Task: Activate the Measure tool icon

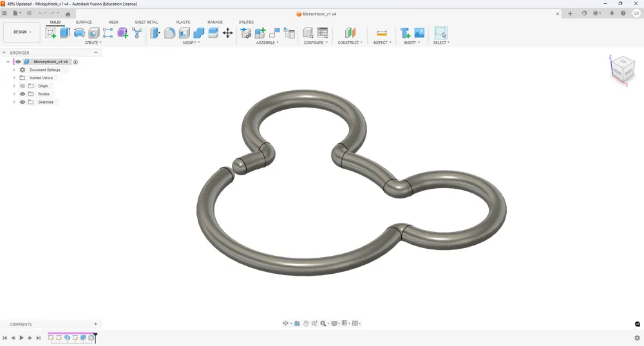Action: [381, 33]
